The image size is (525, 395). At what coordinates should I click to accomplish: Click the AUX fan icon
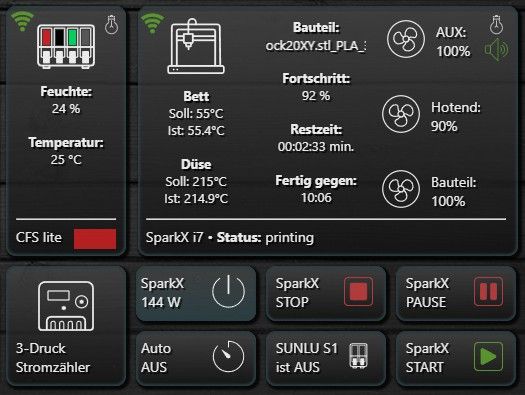(406, 39)
